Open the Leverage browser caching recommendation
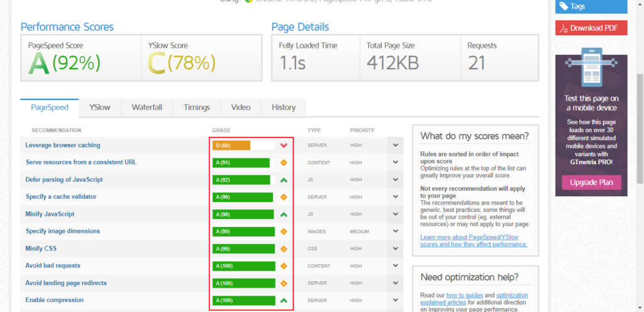This screenshot has width=644, height=312. 63,145
